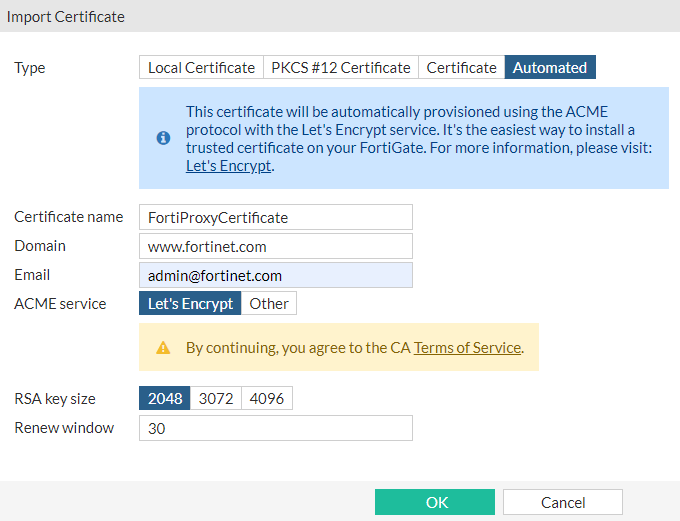Select the Automated type option
The height and width of the screenshot is (521, 680).
click(550, 68)
